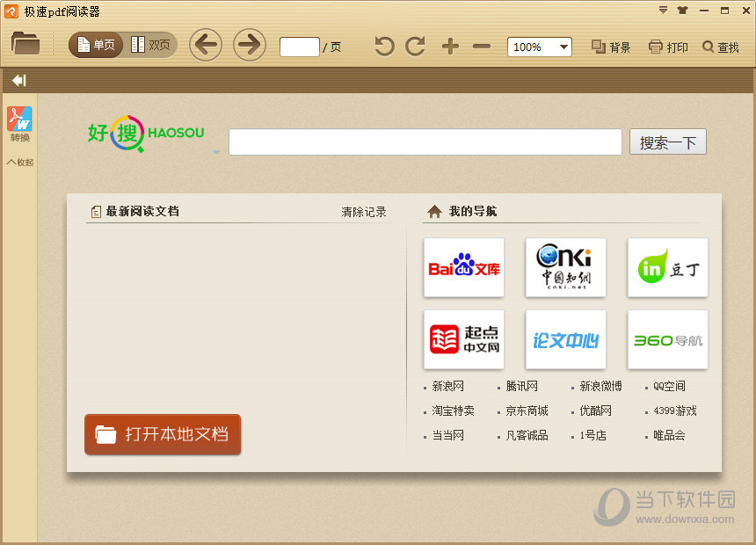Open the 查找 find tool
Image resolution: width=756 pixels, height=545 pixels.
tap(721, 47)
